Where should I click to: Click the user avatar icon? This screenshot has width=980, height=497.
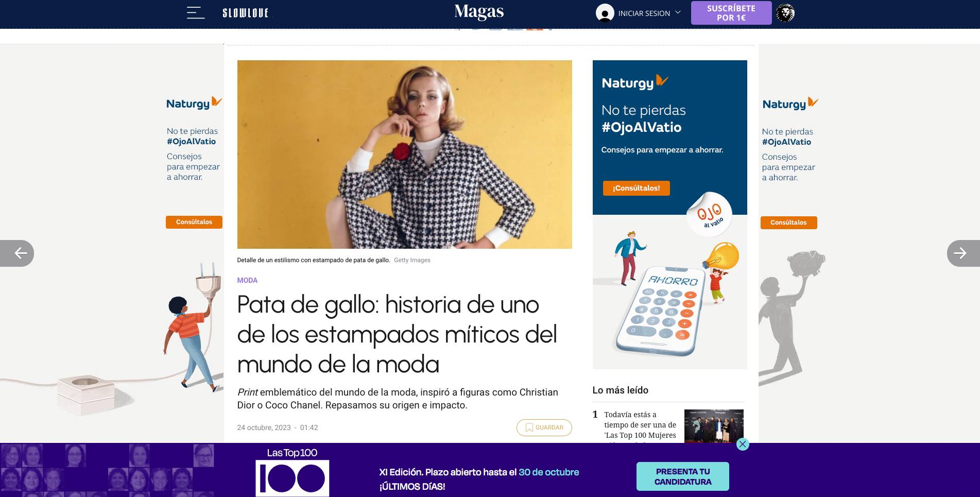[605, 13]
